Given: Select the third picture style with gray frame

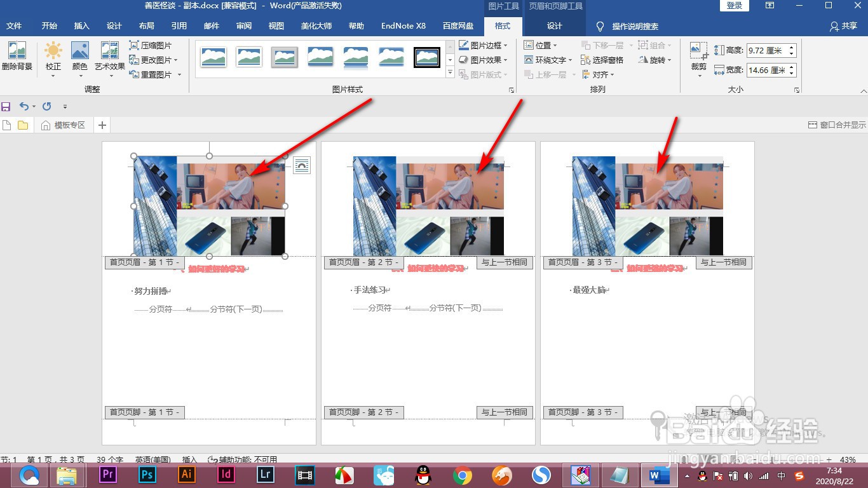Looking at the screenshot, I should click(285, 57).
